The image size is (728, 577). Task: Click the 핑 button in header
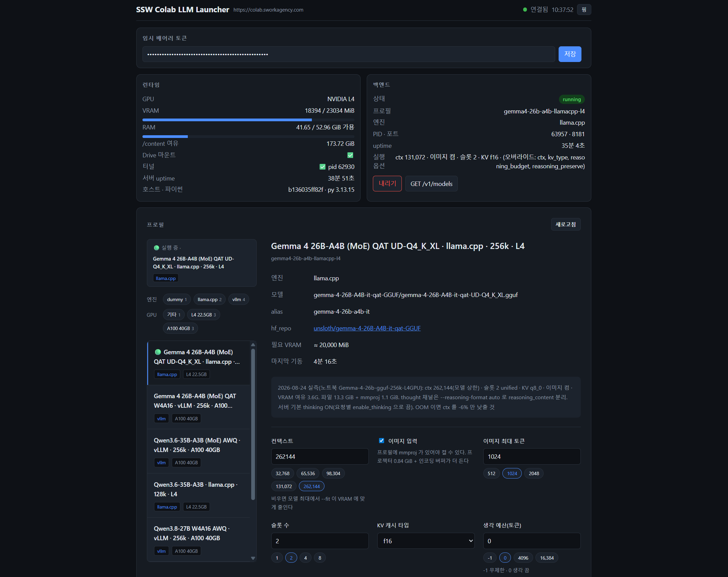(584, 10)
